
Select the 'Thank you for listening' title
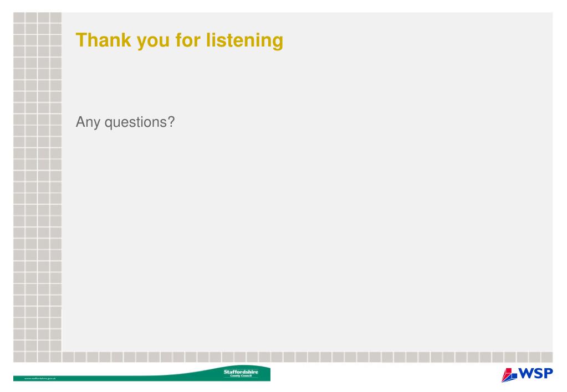[x=180, y=40]
